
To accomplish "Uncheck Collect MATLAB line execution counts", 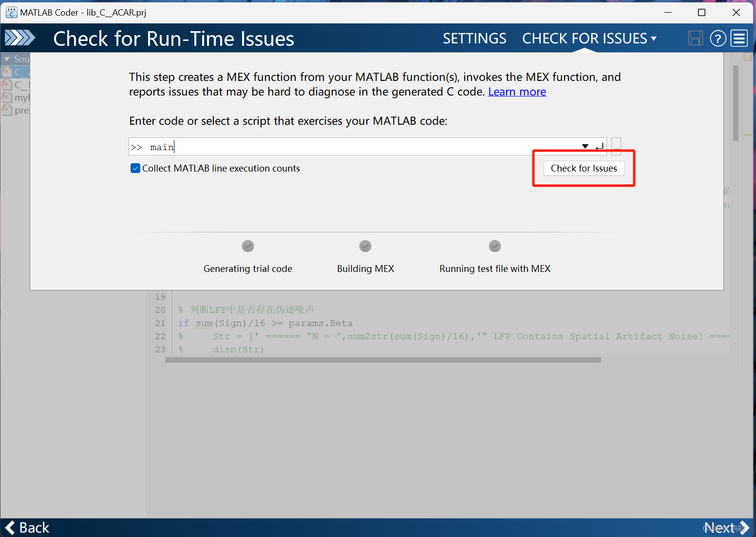I will point(135,168).
